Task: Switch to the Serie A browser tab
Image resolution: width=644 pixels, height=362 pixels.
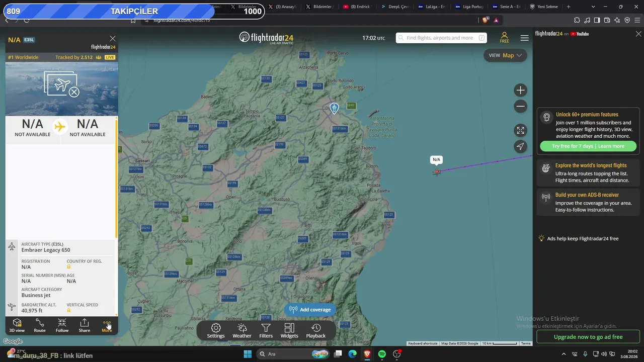Action: click(x=506, y=7)
